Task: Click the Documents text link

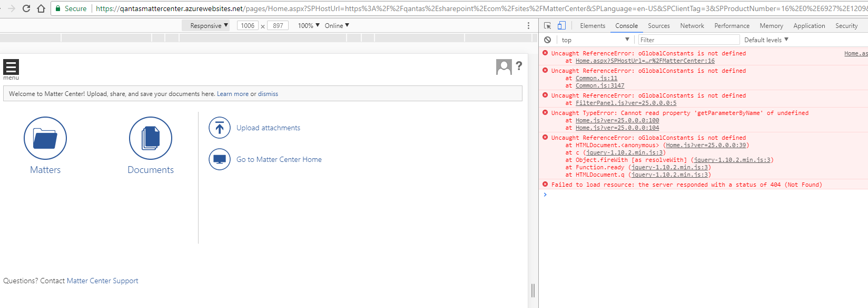Action: click(x=151, y=170)
